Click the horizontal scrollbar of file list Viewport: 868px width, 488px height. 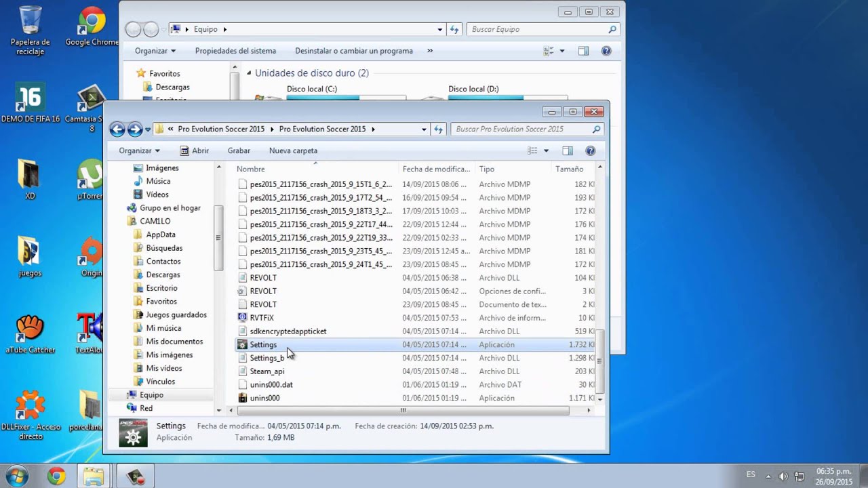click(x=403, y=410)
